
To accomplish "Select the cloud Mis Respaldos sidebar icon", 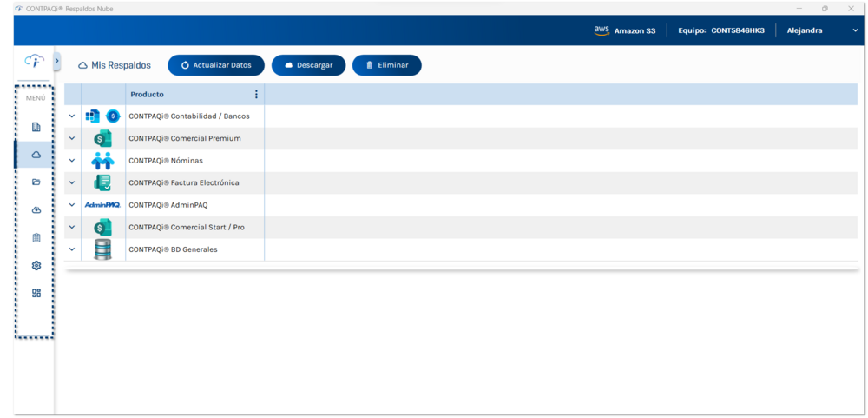I will 36,156.
